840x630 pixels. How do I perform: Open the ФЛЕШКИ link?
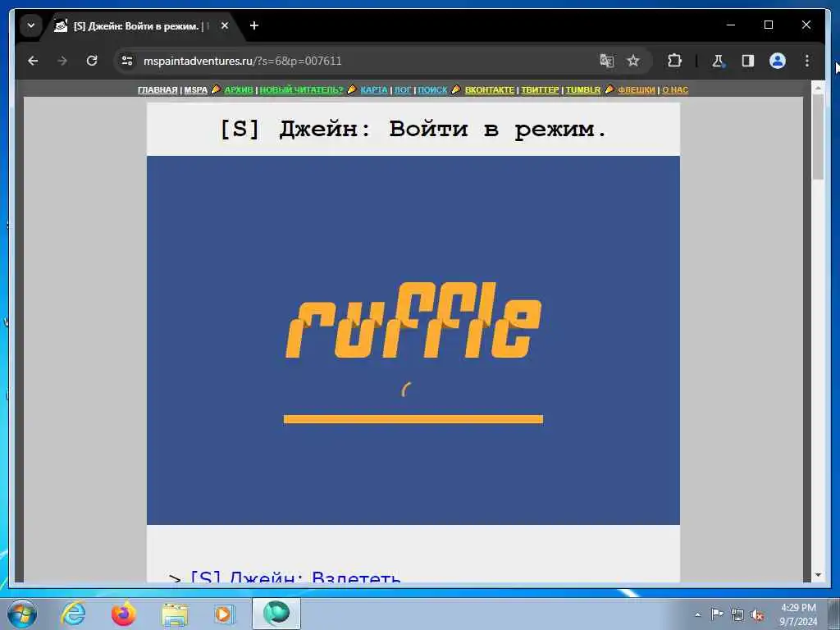coord(637,90)
